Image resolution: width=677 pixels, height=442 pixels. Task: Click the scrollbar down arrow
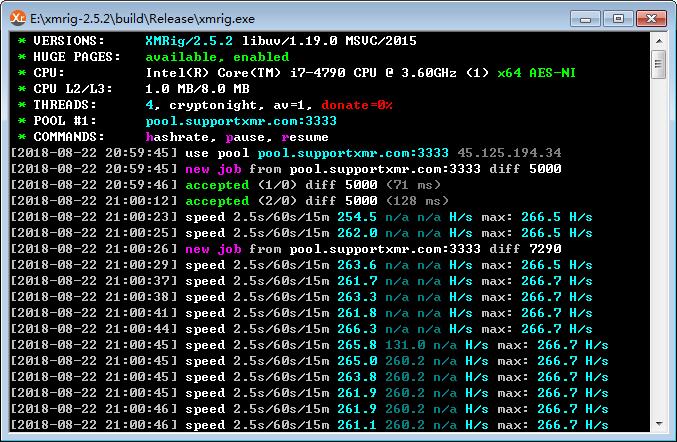658,424
